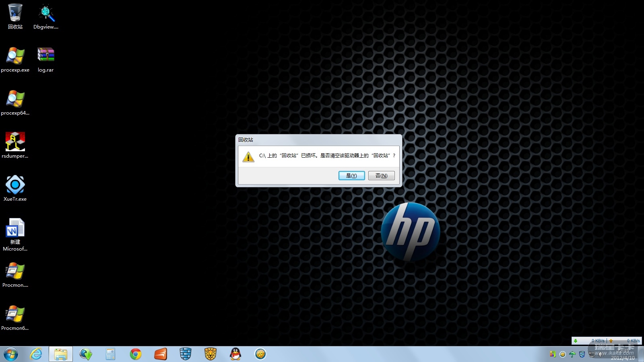This screenshot has height=362, width=644.
Task: Click the 回收站 dialog title bar
Action: [x=318, y=140]
